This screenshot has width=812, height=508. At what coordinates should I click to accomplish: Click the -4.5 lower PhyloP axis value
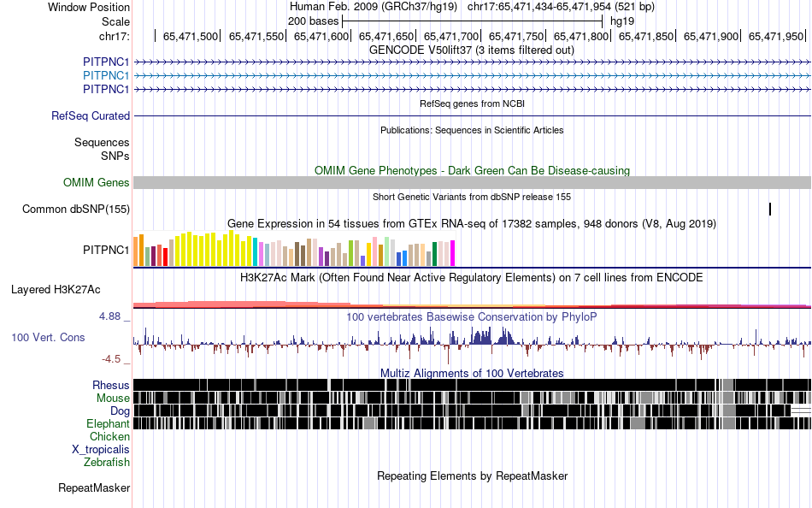coord(111,358)
